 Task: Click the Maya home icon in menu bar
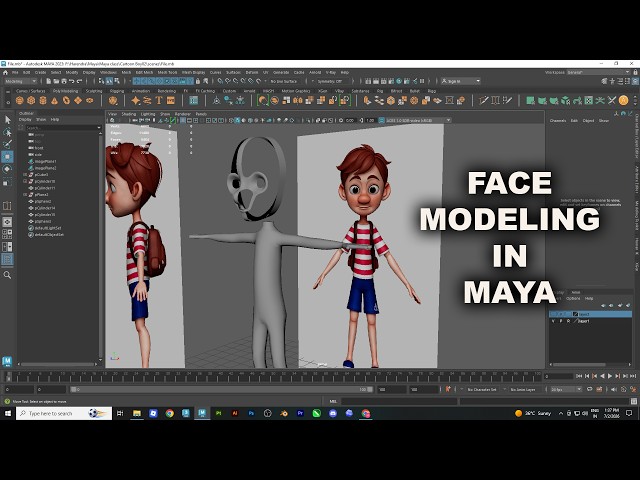[5, 73]
